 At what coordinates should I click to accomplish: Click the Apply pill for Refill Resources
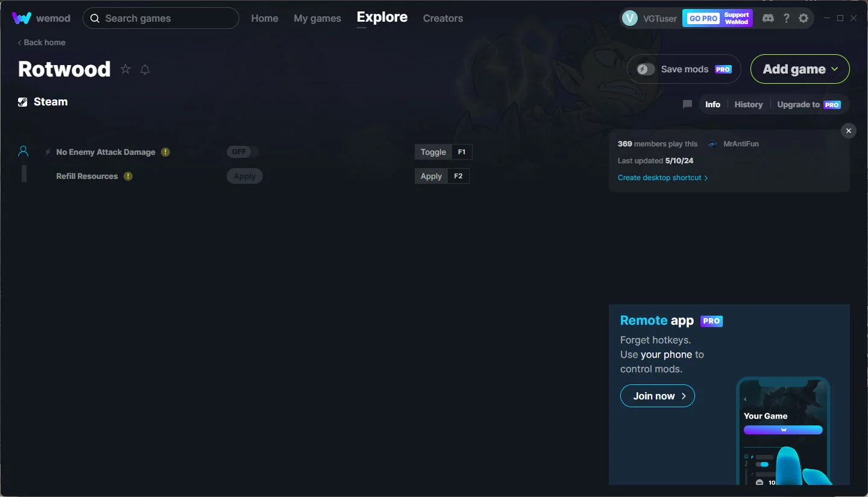pyautogui.click(x=245, y=176)
